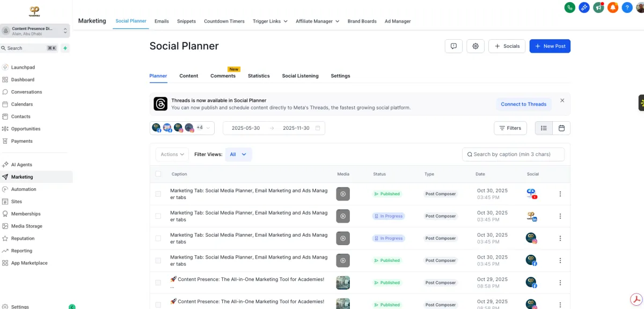Open the orange notifications bell
Viewport: 644px width, 309px height.
[x=613, y=8]
